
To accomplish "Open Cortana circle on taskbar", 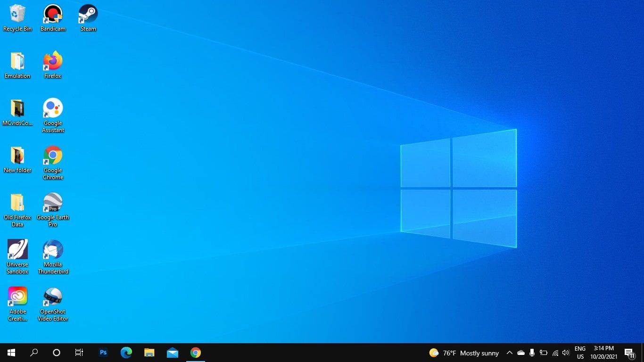I will tap(57, 353).
